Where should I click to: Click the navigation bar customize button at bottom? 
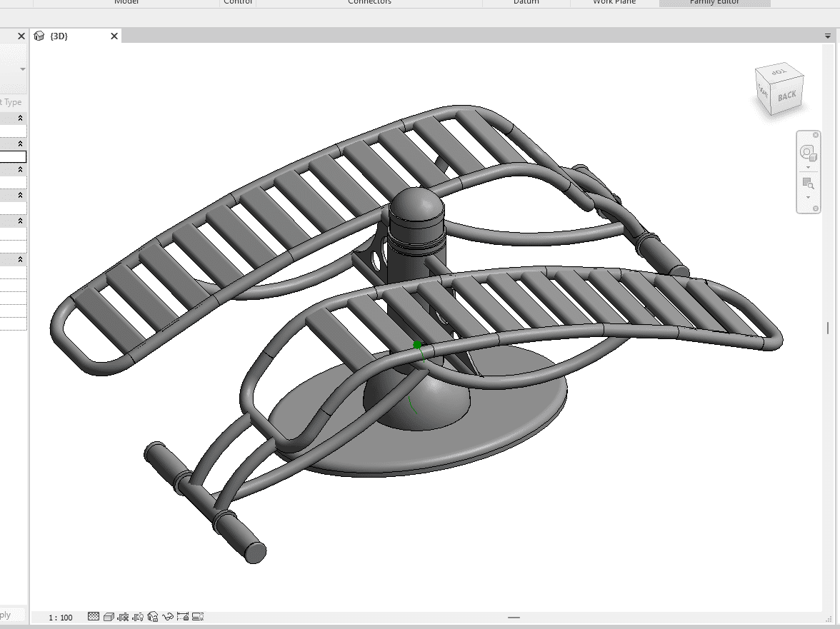[x=816, y=208]
